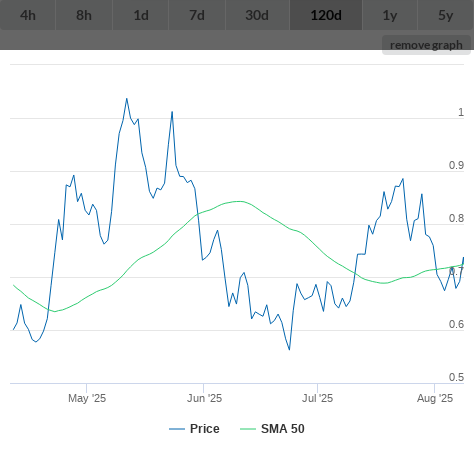Choose the 1d chart range

(x=141, y=15)
